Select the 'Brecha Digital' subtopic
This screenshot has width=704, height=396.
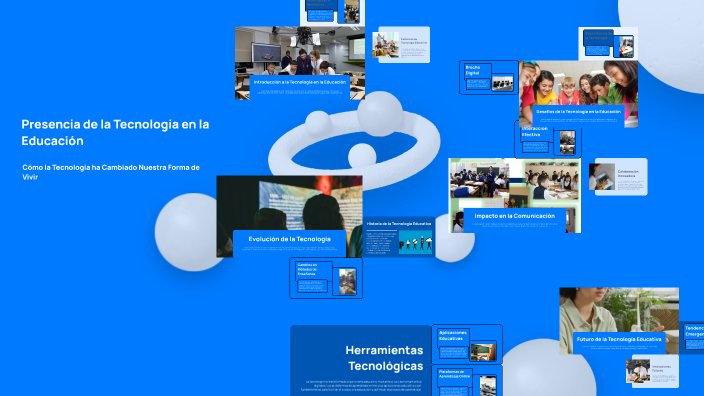tap(488, 77)
